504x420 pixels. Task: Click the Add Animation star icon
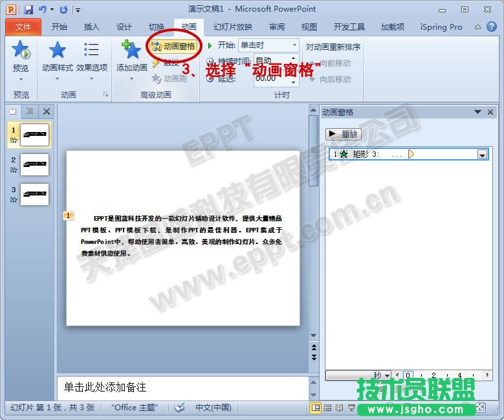(131, 49)
